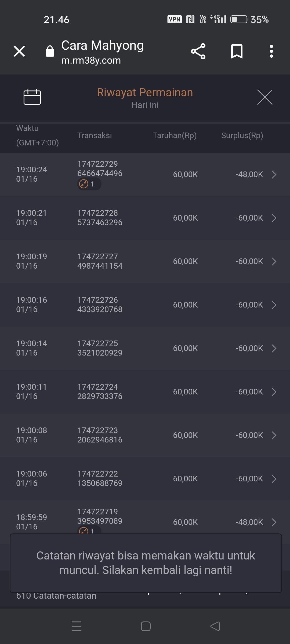Tap the m.rm38y.com address text
The width and height of the screenshot is (290, 644).
(91, 61)
